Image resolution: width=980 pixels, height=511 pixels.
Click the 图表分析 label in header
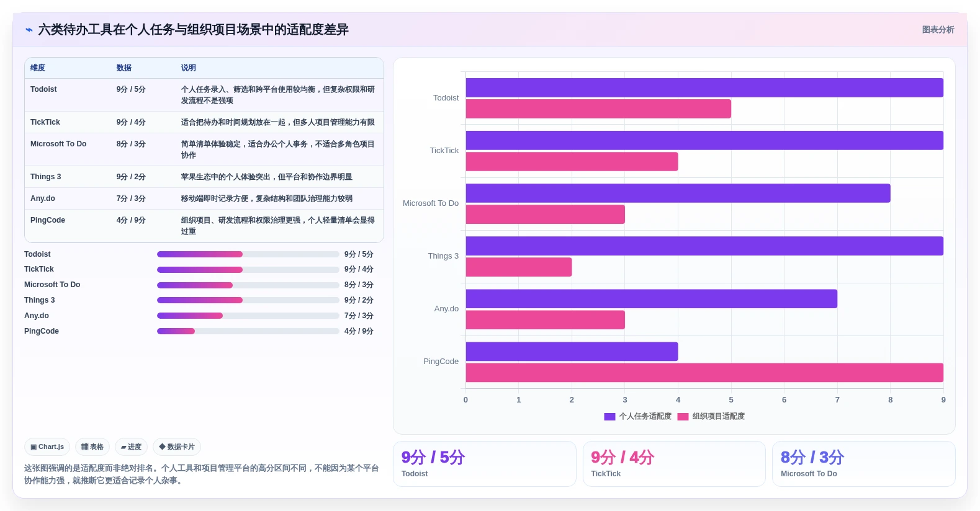click(x=938, y=30)
